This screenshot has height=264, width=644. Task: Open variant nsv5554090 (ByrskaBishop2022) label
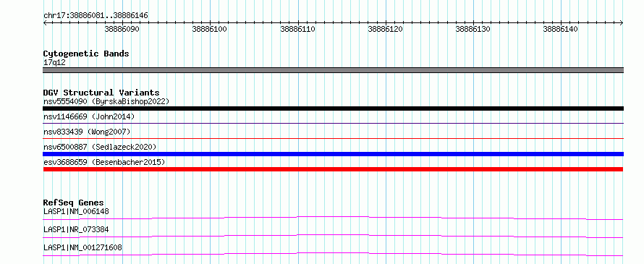click(106, 101)
